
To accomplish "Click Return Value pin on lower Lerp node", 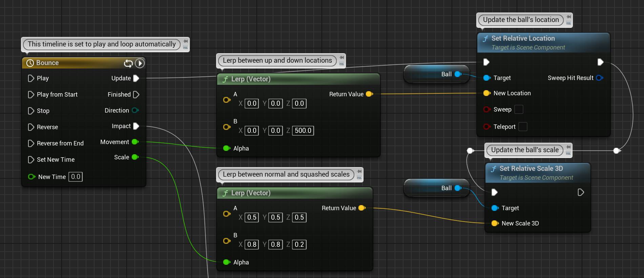I will (x=362, y=208).
